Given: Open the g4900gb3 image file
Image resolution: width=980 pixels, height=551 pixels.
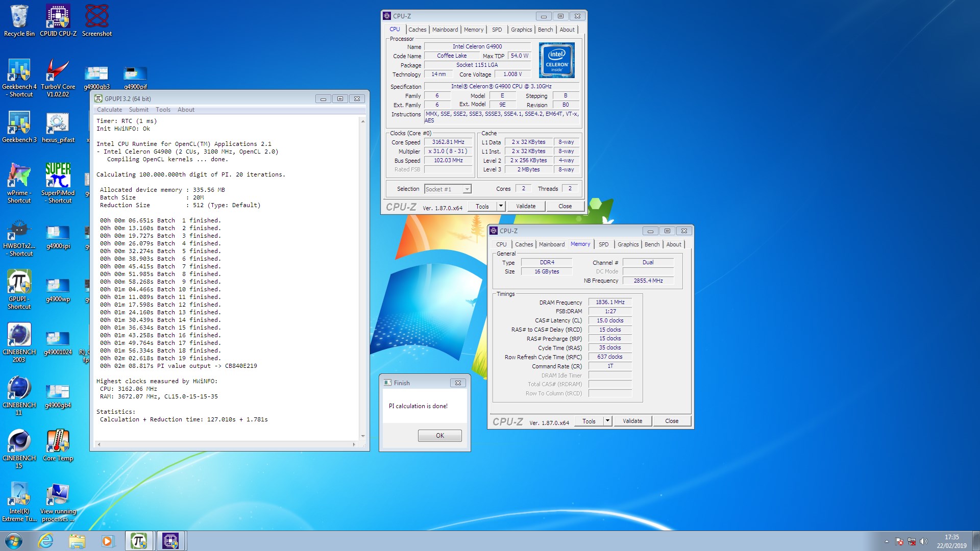Looking at the screenshot, I should click(x=96, y=78).
